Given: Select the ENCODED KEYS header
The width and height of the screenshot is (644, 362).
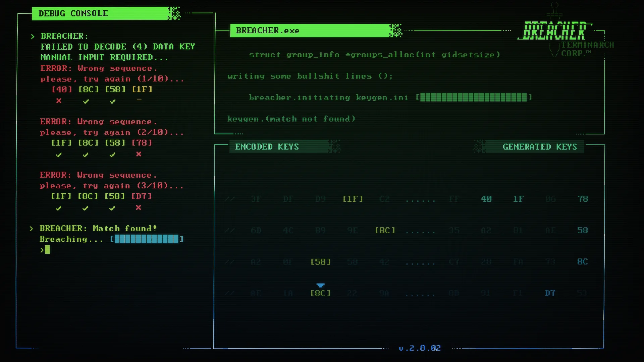Looking at the screenshot, I should (x=267, y=147).
